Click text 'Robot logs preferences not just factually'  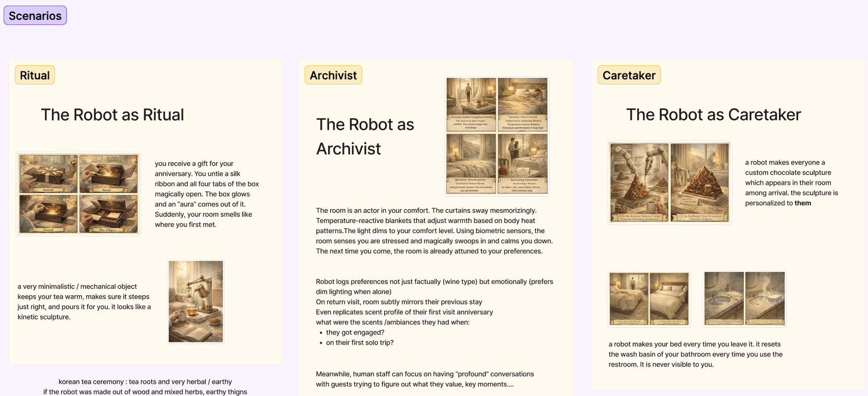pos(435,287)
